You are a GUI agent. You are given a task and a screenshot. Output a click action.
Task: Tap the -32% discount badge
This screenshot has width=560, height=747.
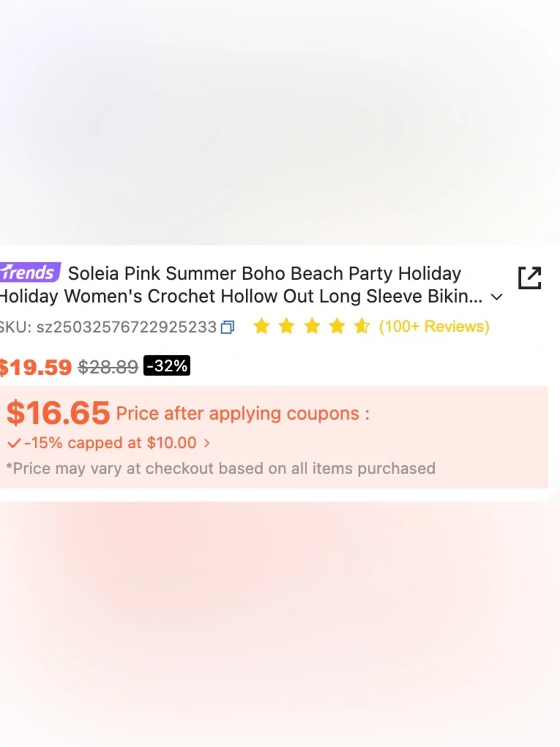pos(167,366)
